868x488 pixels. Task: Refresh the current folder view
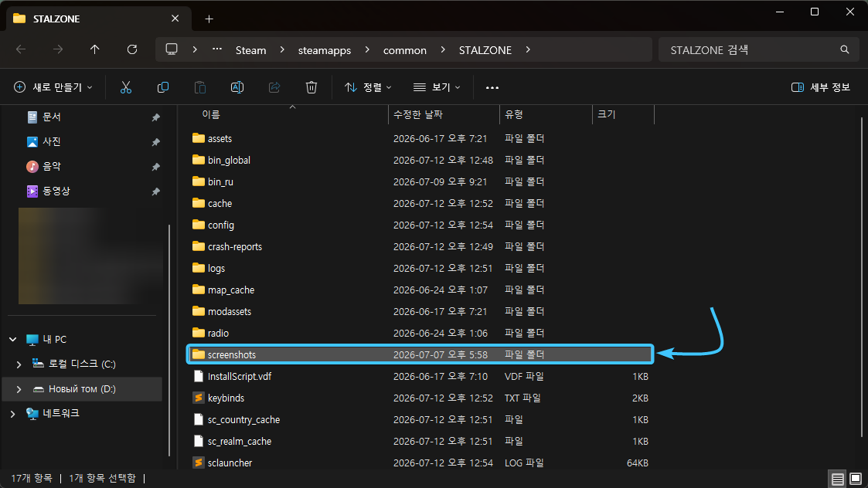(x=131, y=49)
